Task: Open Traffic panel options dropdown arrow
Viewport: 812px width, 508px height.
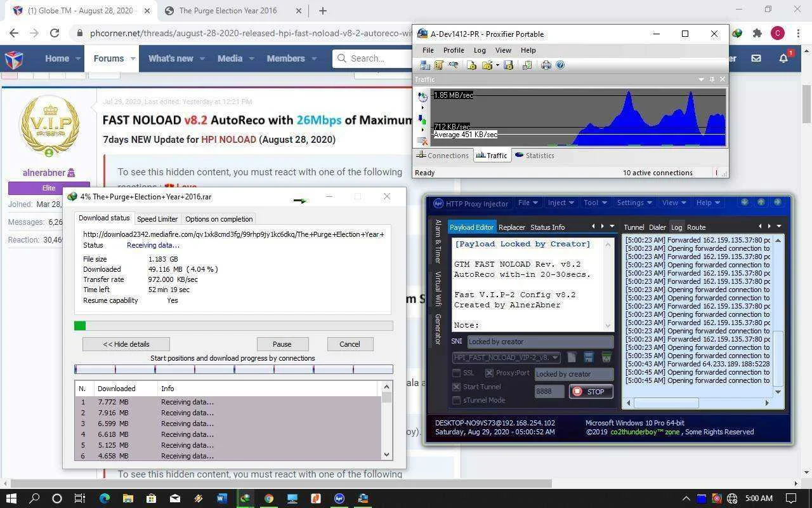Action: (x=701, y=79)
